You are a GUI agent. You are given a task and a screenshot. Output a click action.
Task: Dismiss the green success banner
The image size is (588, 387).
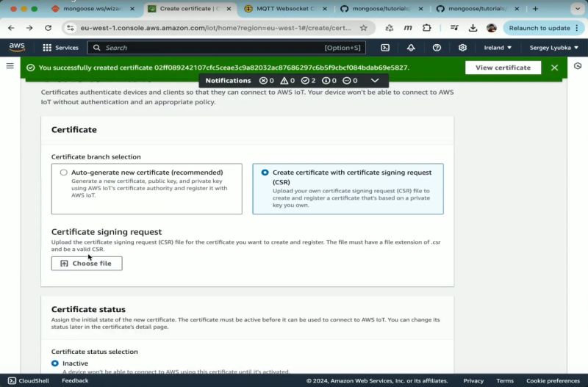coord(554,68)
